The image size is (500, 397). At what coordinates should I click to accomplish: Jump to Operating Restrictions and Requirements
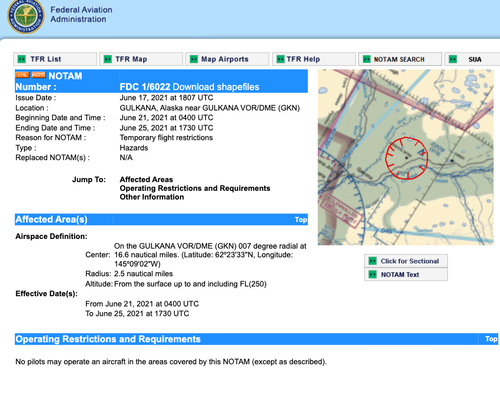coord(195,188)
